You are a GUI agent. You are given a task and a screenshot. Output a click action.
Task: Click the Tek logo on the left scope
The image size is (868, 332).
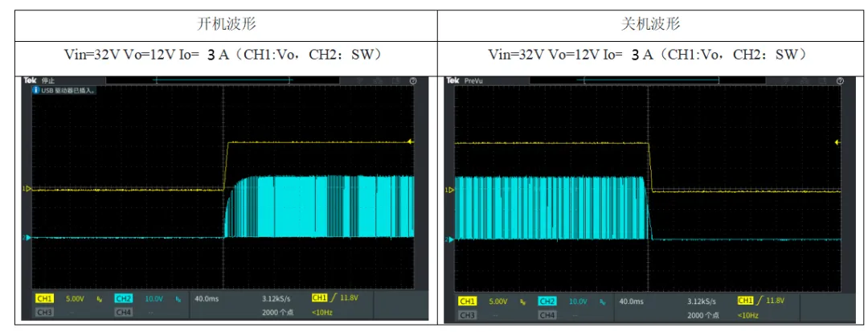[30, 80]
